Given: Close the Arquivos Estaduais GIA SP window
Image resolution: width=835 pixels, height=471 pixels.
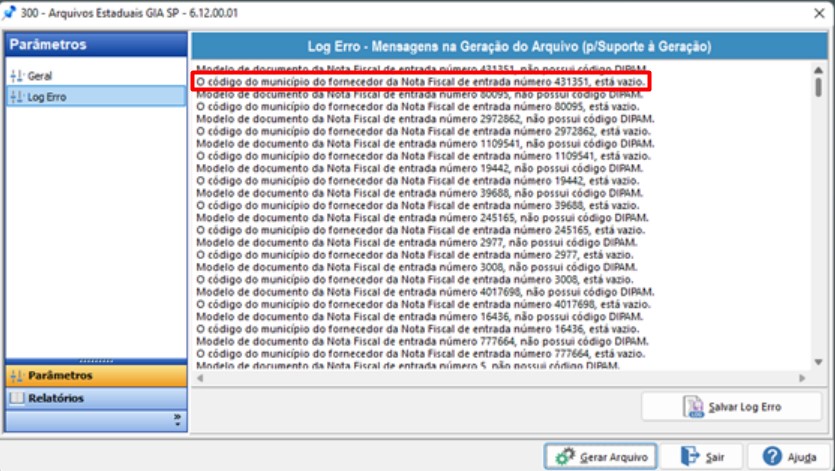Looking at the screenshot, I should [819, 13].
